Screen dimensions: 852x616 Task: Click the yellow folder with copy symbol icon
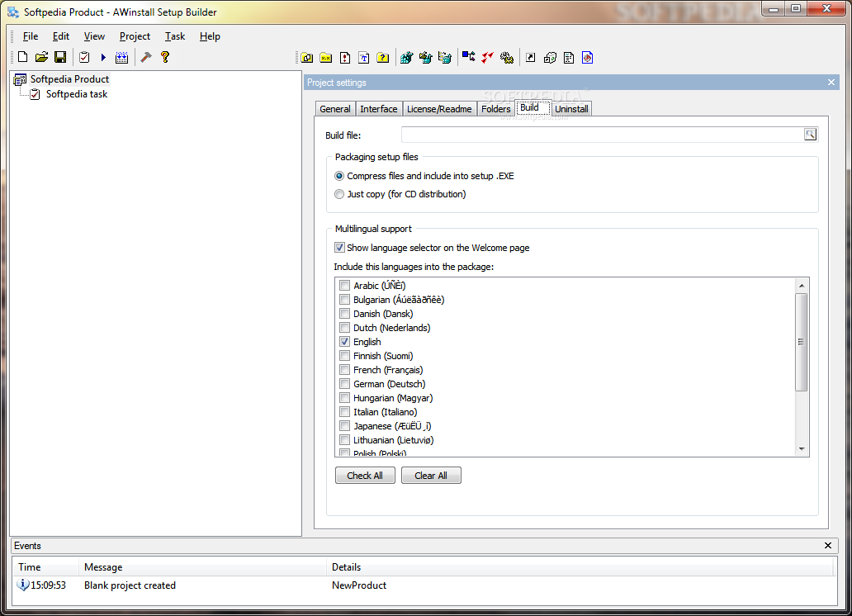click(307, 58)
